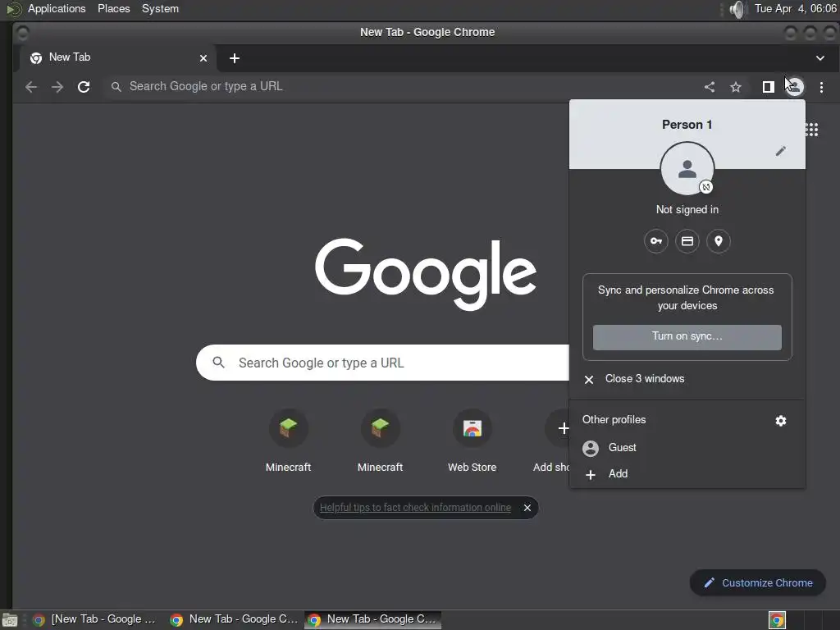Click the Person 1 profile name
840x630 pixels.
[x=687, y=125]
